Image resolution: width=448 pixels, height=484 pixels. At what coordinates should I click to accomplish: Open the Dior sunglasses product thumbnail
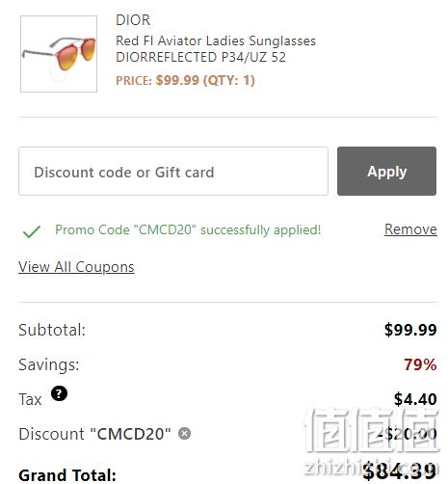point(59,54)
